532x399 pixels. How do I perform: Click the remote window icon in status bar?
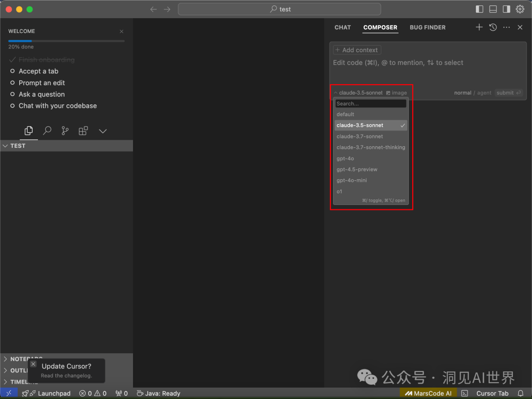coord(9,393)
